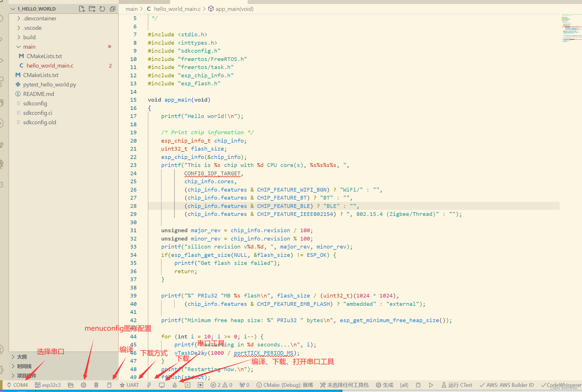Expand the 项目组件 project components panel
Screen dimensions: 582x392
pyautogui.click(x=64, y=376)
